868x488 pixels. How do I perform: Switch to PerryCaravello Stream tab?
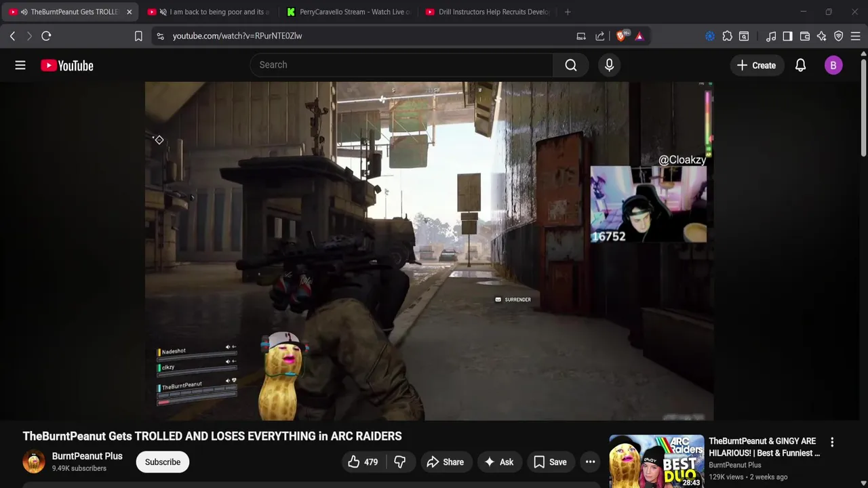(x=349, y=12)
